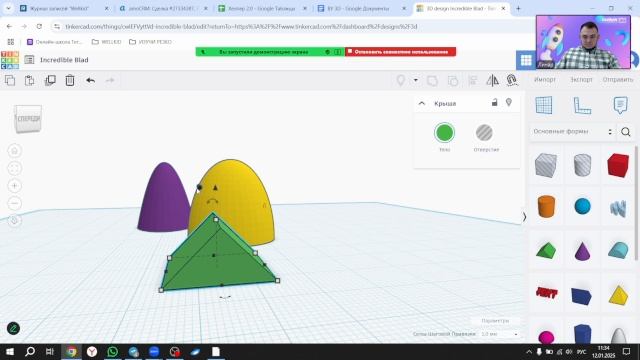Pick the yellow pyramid shape

[618, 296]
